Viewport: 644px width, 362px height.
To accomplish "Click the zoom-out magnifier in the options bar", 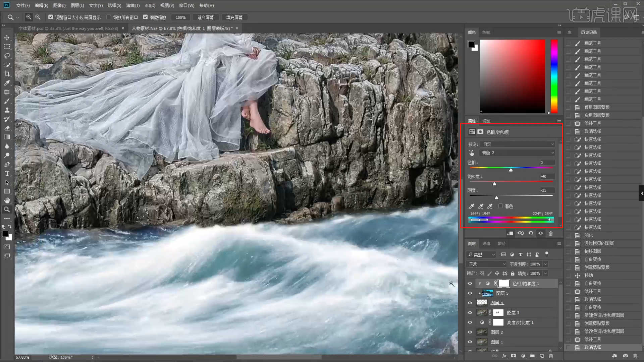I will 38,17.
